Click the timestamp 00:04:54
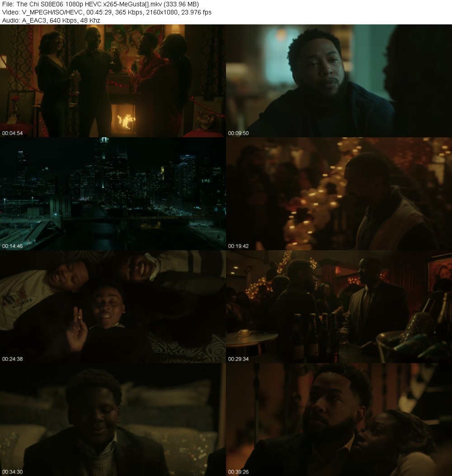Image resolution: width=452 pixels, height=476 pixels. click(x=13, y=133)
